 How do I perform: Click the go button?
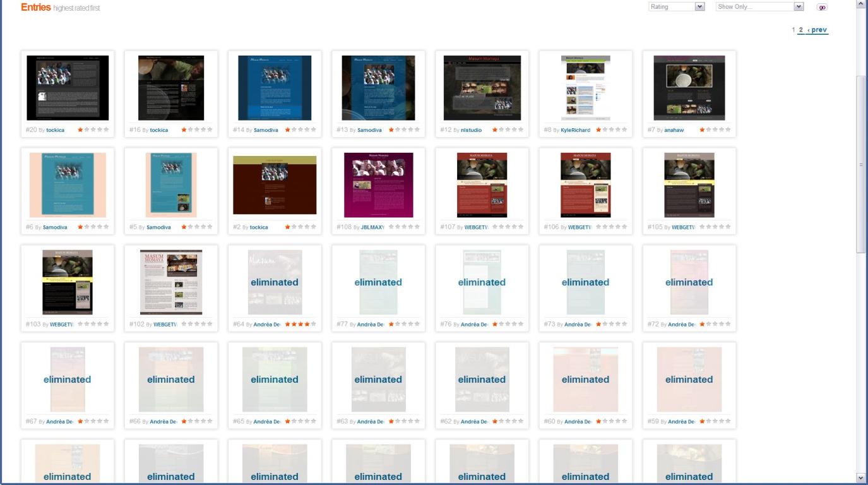click(x=822, y=7)
